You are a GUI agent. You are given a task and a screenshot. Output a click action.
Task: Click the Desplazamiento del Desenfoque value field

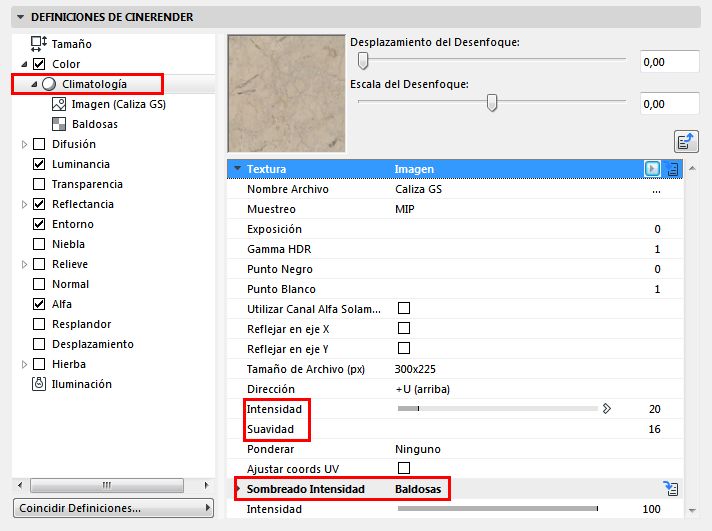coord(669,62)
